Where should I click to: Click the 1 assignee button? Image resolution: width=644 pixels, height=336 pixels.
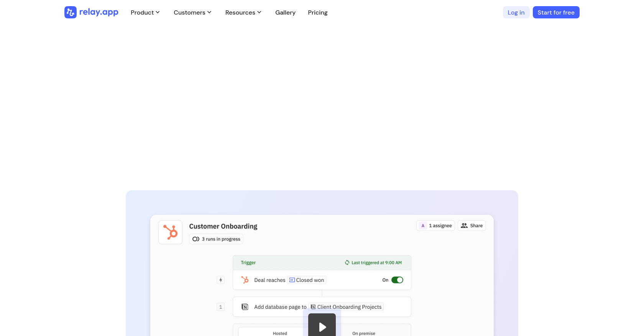pos(435,226)
